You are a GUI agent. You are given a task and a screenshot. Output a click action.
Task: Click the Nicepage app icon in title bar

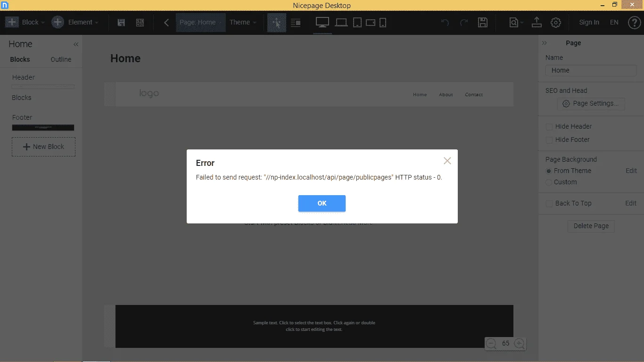click(4, 5)
